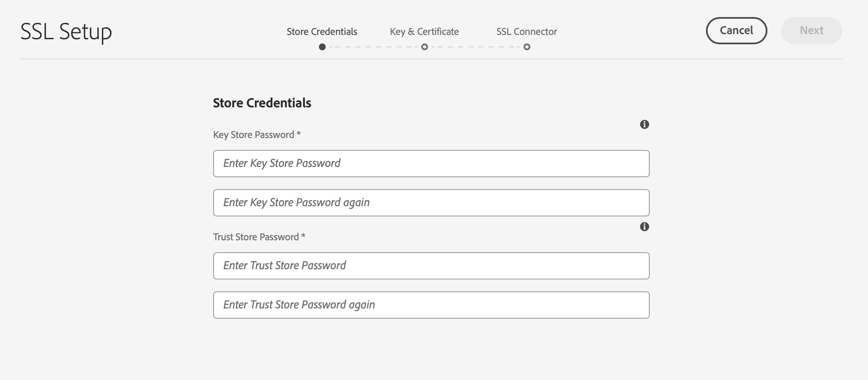Screen dimensions: 868x380
Task: Click the Trust Store Password info icon
Action: (x=644, y=227)
